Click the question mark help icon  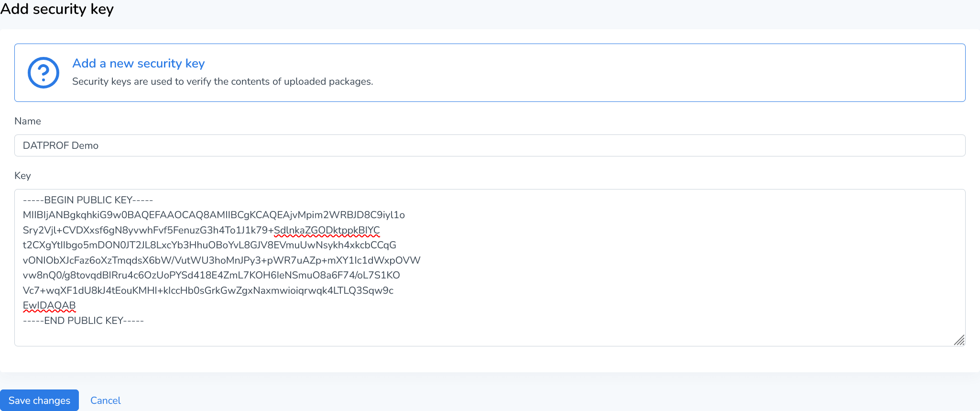point(44,73)
